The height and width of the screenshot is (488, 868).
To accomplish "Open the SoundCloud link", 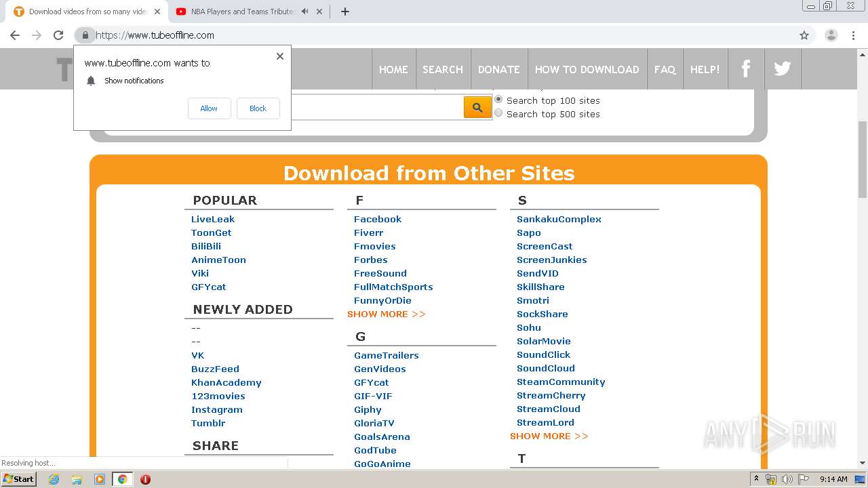I will point(546,368).
